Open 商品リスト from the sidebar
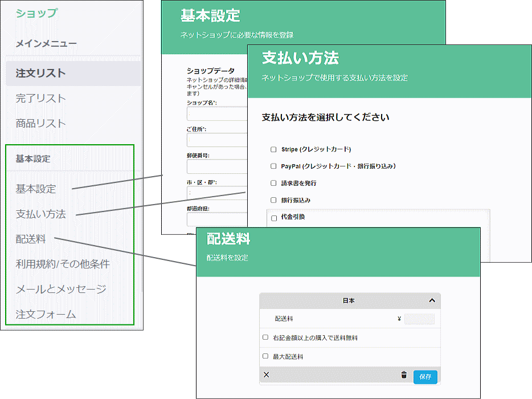Image resolution: width=532 pixels, height=399 pixels. click(41, 124)
